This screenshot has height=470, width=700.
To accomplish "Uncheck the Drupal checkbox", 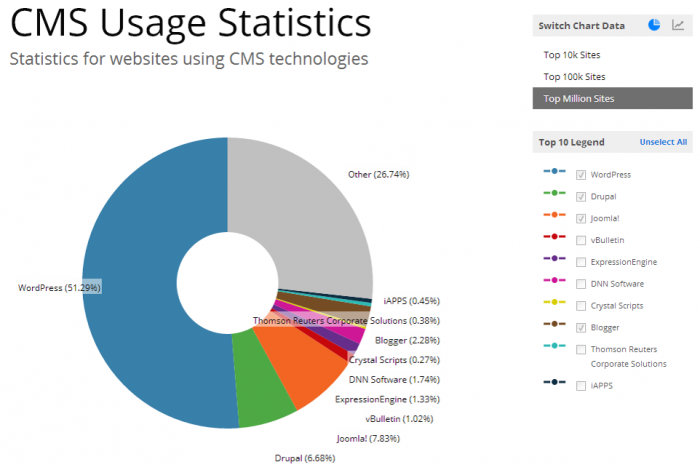I will (x=581, y=197).
